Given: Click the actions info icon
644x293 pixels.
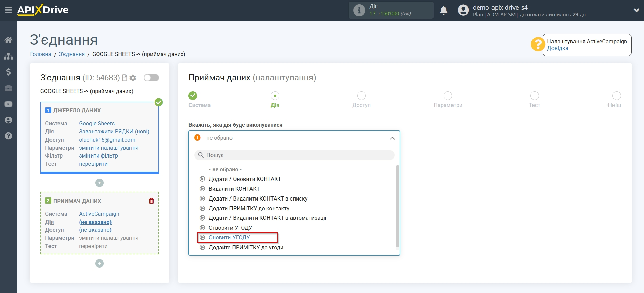Looking at the screenshot, I should [x=359, y=10].
